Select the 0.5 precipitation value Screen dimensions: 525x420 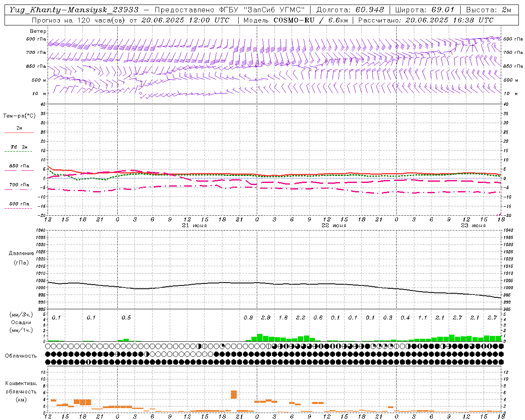click(126, 318)
